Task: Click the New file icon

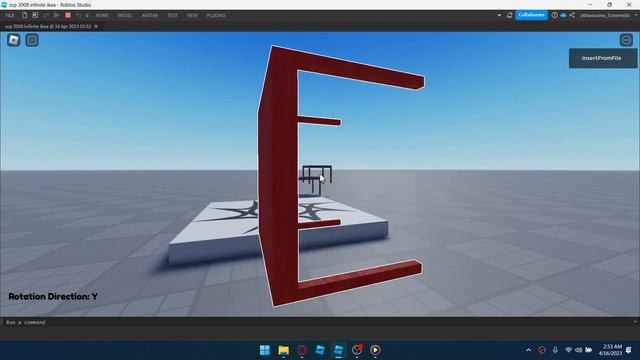Action: coord(24,15)
